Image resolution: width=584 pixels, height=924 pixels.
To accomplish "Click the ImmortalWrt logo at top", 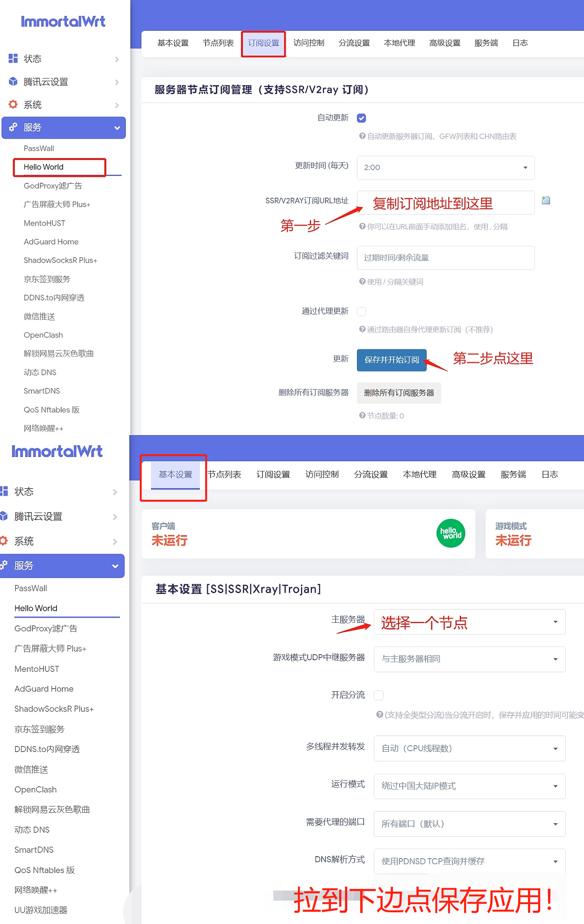I will click(x=63, y=21).
